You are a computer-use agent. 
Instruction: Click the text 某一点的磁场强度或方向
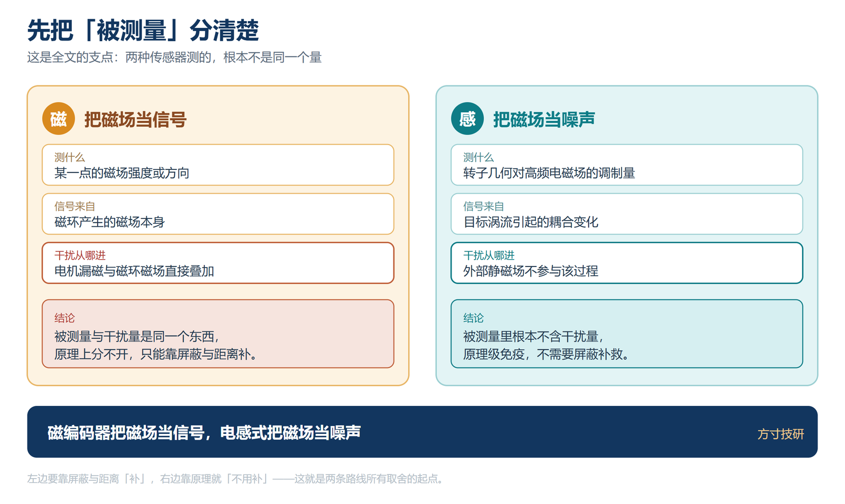click(122, 173)
